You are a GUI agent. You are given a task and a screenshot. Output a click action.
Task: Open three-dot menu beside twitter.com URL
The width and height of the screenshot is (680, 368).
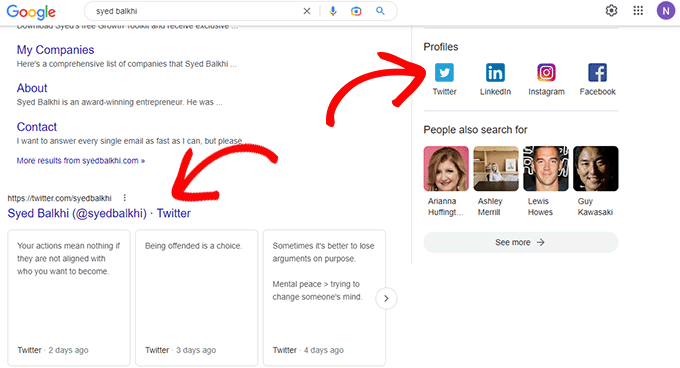click(124, 198)
